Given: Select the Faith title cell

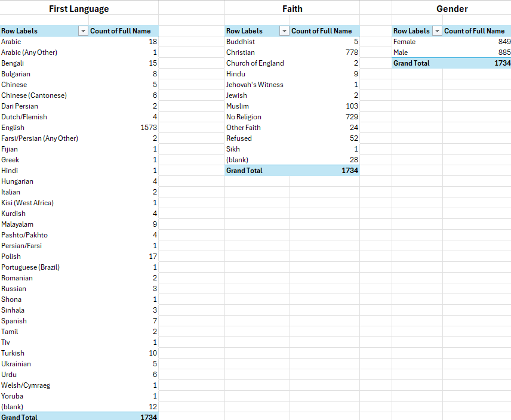Looking at the screenshot, I should tap(292, 9).
